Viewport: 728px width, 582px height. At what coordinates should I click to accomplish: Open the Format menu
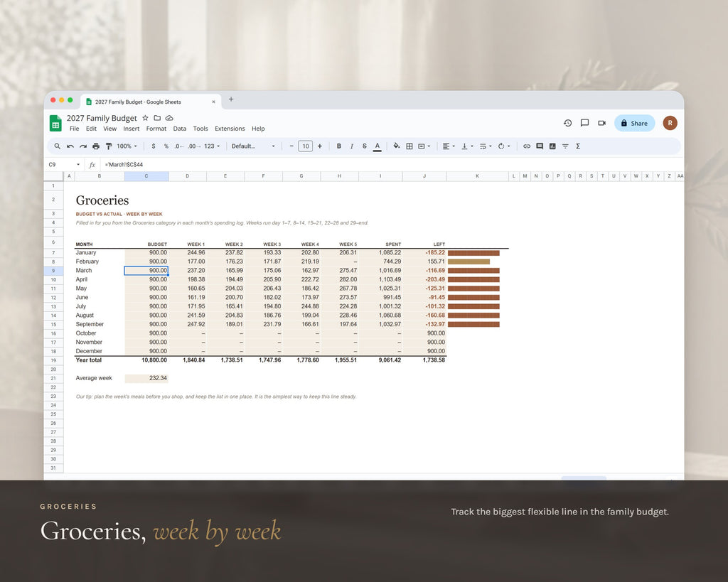pyautogui.click(x=156, y=129)
